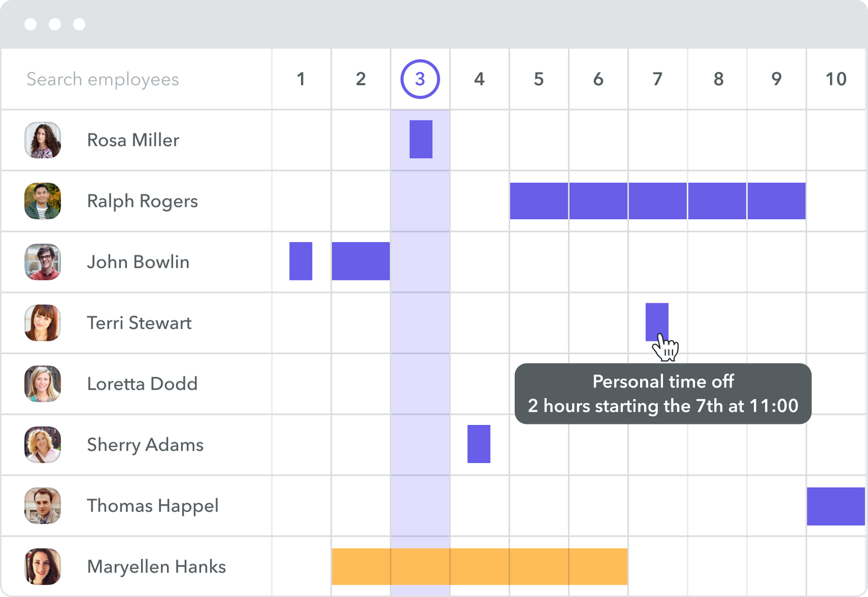Click the Loretta Dodd name label
The height and width of the screenshot is (597, 868).
(x=142, y=384)
